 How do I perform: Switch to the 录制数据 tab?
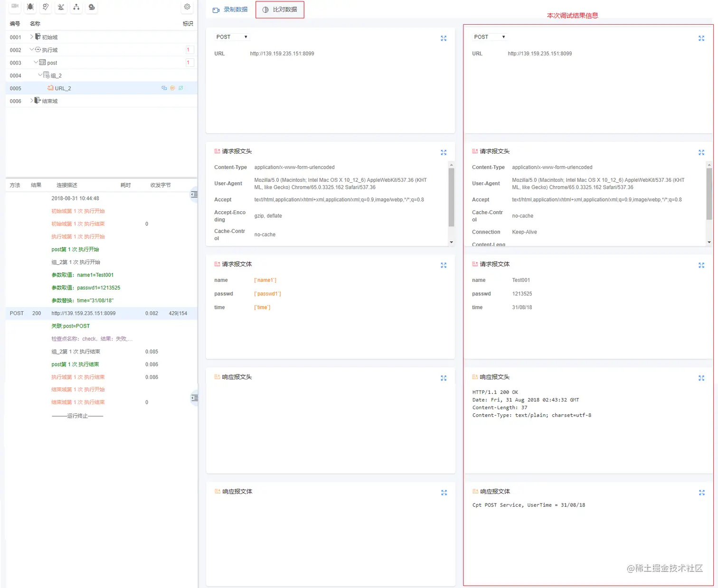[230, 9]
